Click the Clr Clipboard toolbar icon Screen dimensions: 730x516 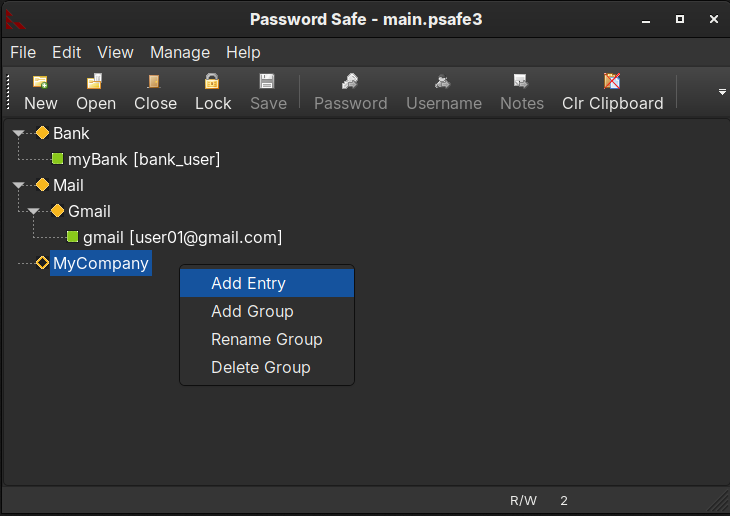pyautogui.click(x=612, y=81)
